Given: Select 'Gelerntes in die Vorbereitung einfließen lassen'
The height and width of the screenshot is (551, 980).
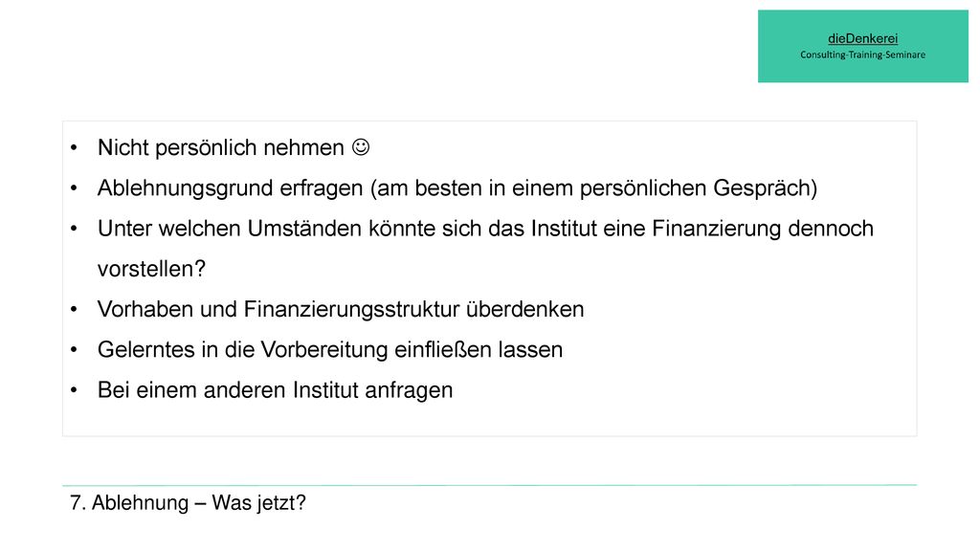Looking at the screenshot, I should click(330, 350).
